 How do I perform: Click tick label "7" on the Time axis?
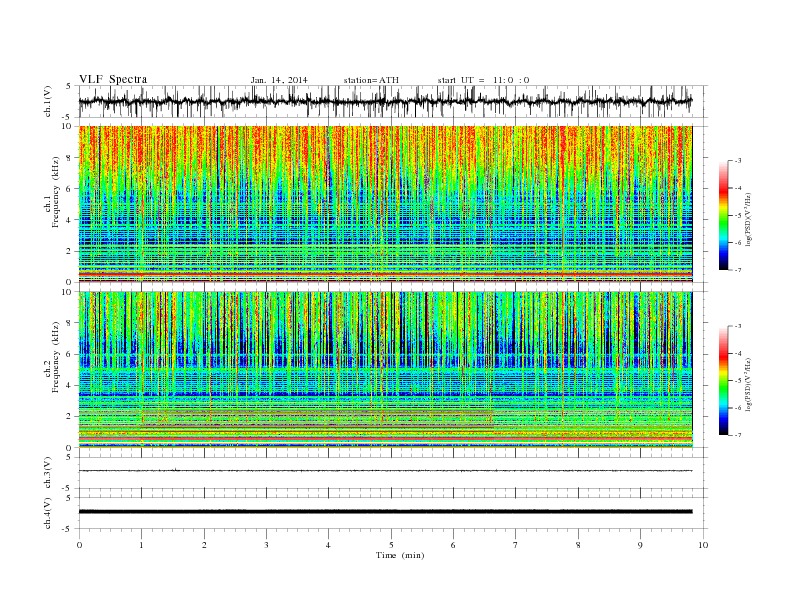point(516,545)
